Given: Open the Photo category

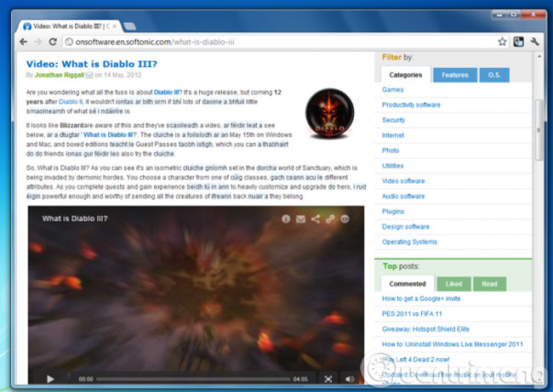Looking at the screenshot, I should tap(391, 151).
